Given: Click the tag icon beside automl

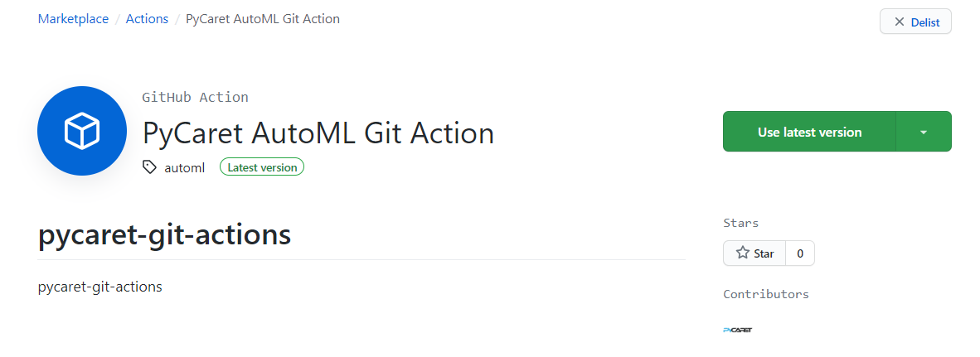Looking at the screenshot, I should coord(149,167).
